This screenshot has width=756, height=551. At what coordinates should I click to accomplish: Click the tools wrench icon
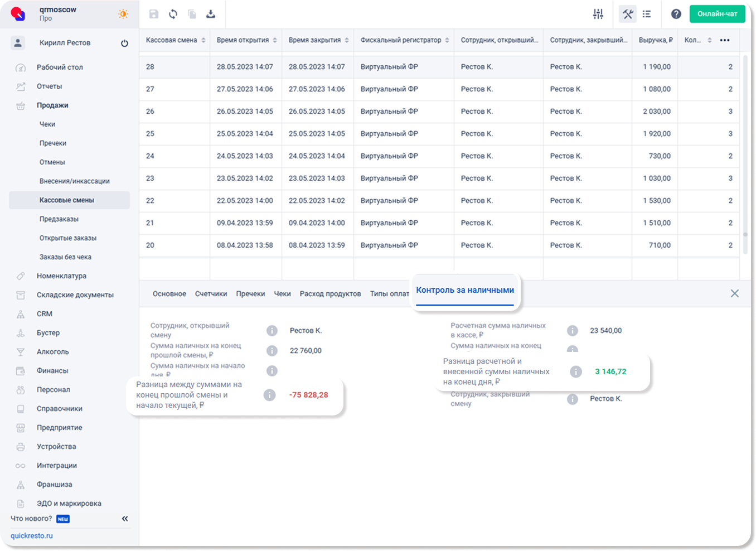click(628, 14)
